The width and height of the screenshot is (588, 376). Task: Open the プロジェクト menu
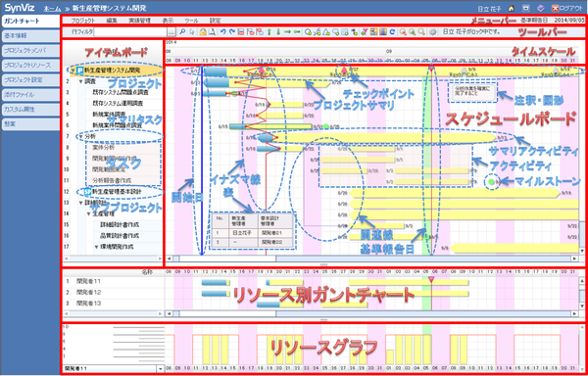point(83,21)
